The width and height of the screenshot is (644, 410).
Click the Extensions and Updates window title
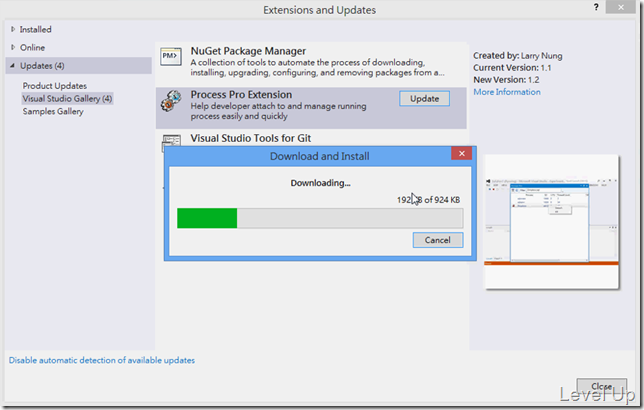click(x=320, y=10)
